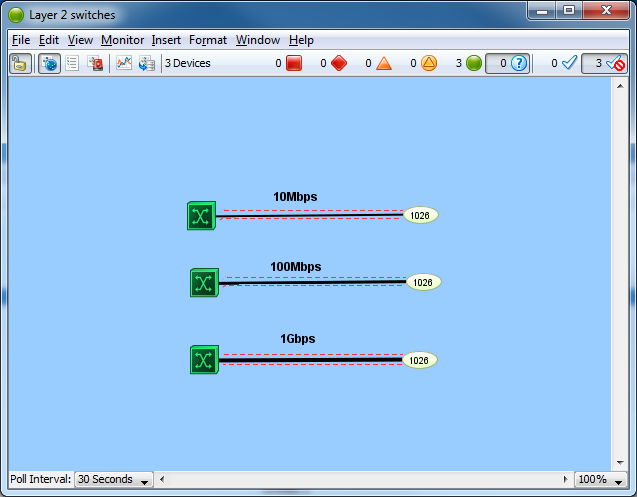Select the 1Gbps switch device icon
Image resolution: width=637 pixels, height=497 pixels.
204,360
